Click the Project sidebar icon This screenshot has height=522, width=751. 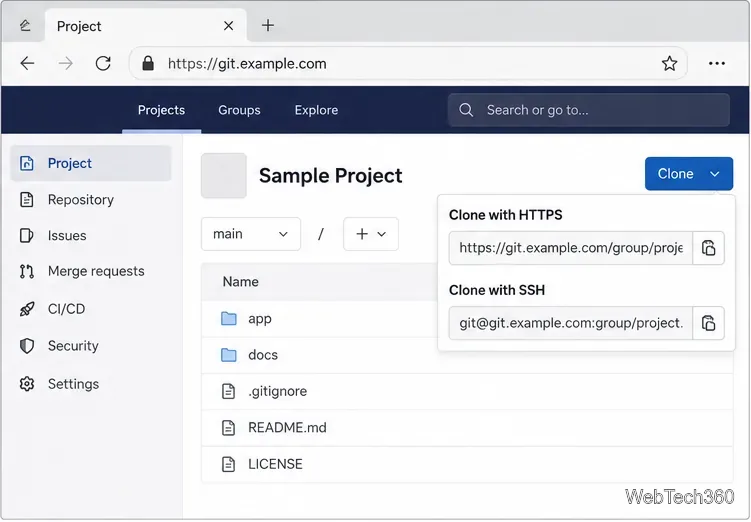click(27, 163)
